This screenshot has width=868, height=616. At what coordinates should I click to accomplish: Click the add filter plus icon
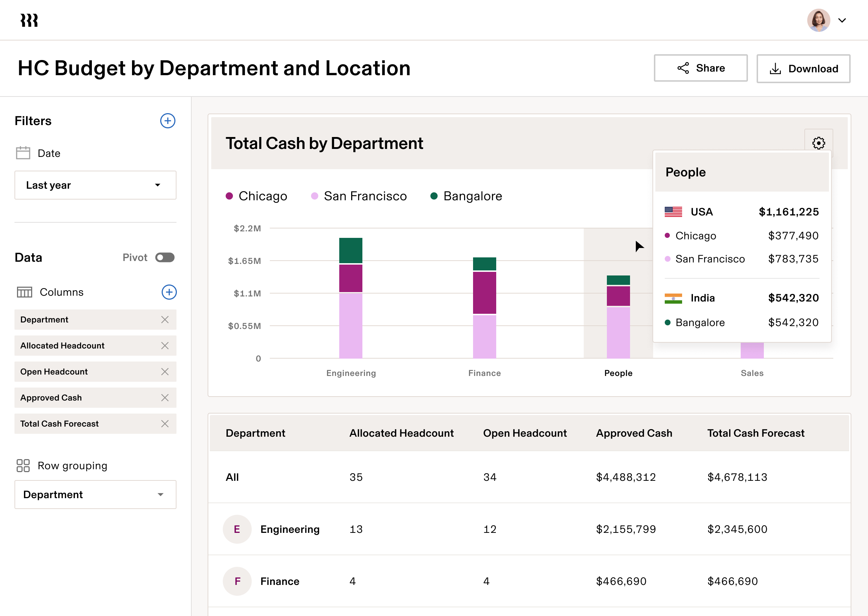168,121
